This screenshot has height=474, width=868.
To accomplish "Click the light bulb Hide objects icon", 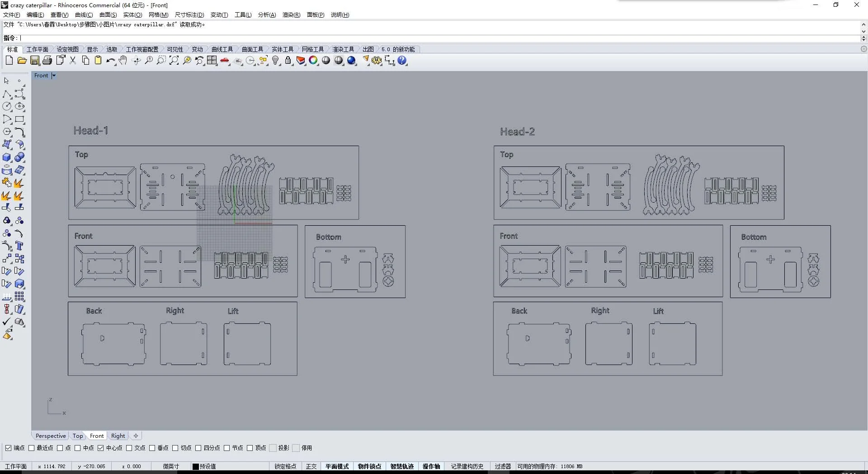I will click(276, 60).
